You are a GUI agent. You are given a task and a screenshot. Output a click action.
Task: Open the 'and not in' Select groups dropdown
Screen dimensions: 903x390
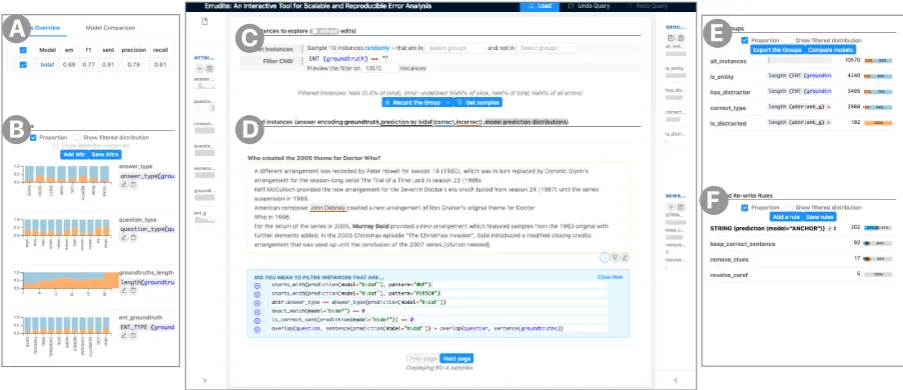pyautogui.click(x=547, y=49)
